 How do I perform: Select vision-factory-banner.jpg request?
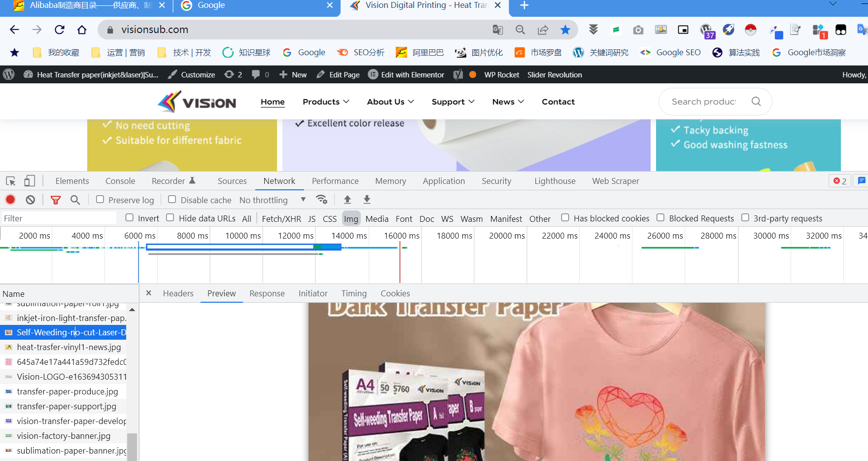(64, 436)
